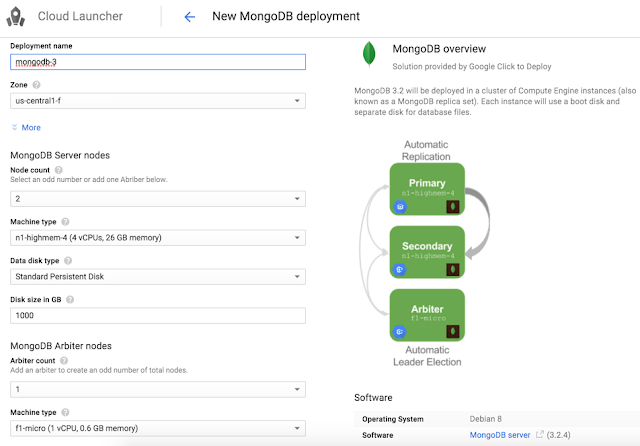640x446 pixels.
Task: Click the Disk size 1000 field
Action: click(x=158, y=315)
